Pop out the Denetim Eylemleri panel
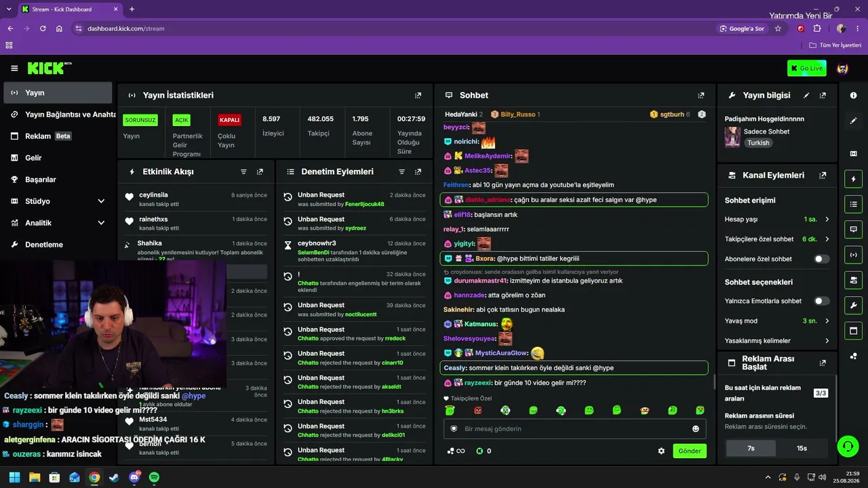 (x=418, y=172)
